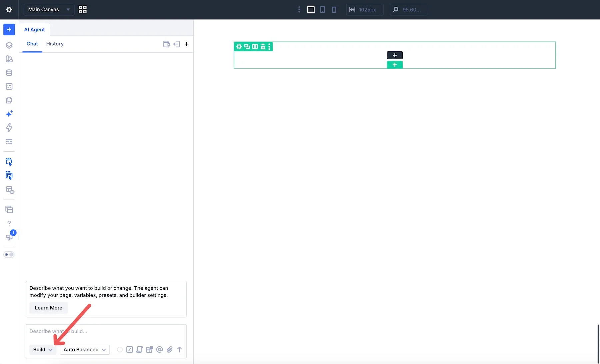Open the lightning bolt actions icon
Image resolution: width=600 pixels, height=364 pixels.
(9, 127)
